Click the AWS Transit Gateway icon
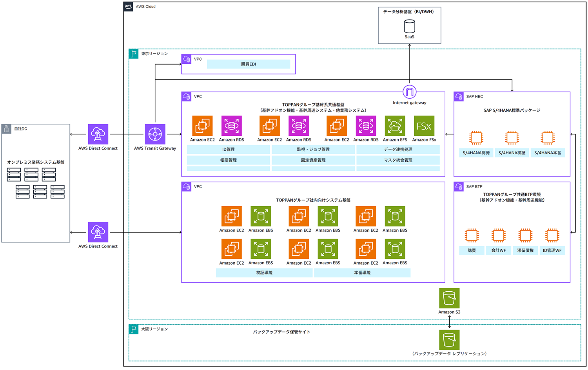Screen dimensions: 588x370 click(x=155, y=134)
